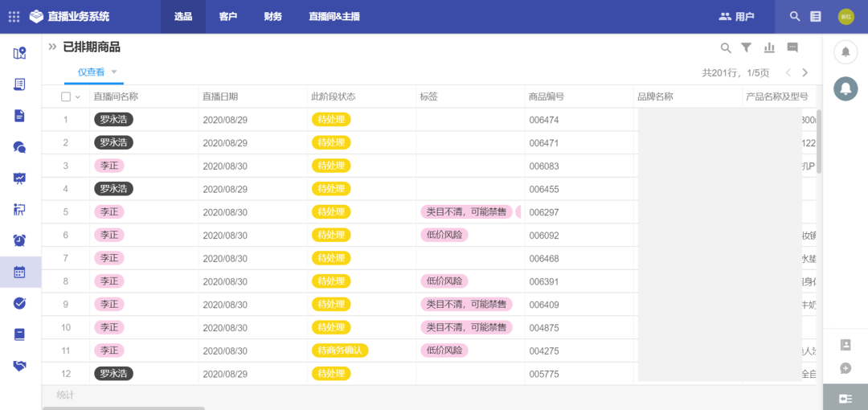Screen dimensions: 868x410
Task: Open the bar chart statistics icon
Action: [769, 47]
